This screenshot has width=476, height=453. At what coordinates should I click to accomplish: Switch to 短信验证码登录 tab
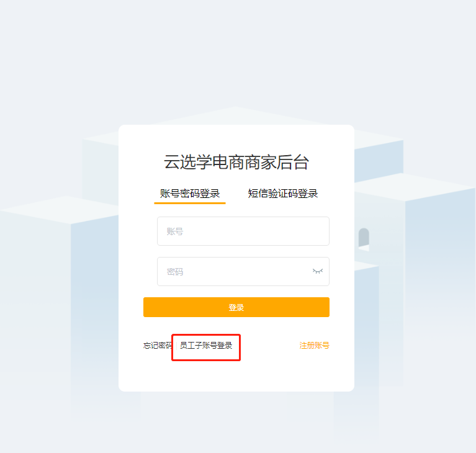coord(282,194)
